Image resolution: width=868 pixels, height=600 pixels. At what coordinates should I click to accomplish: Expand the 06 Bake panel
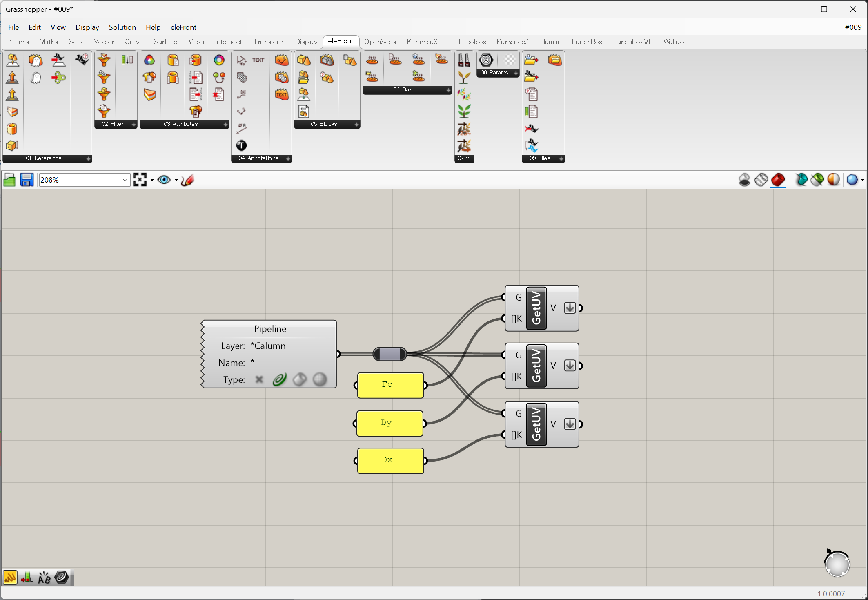pyautogui.click(x=448, y=90)
